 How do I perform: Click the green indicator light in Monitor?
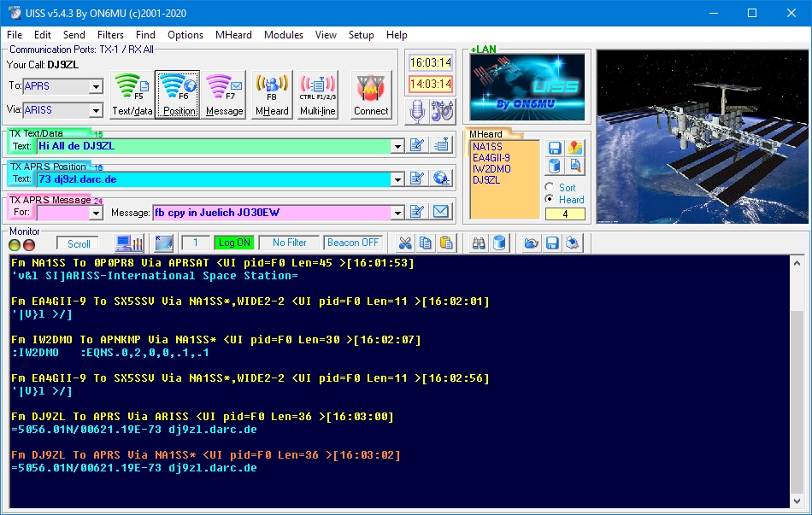coord(15,245)
